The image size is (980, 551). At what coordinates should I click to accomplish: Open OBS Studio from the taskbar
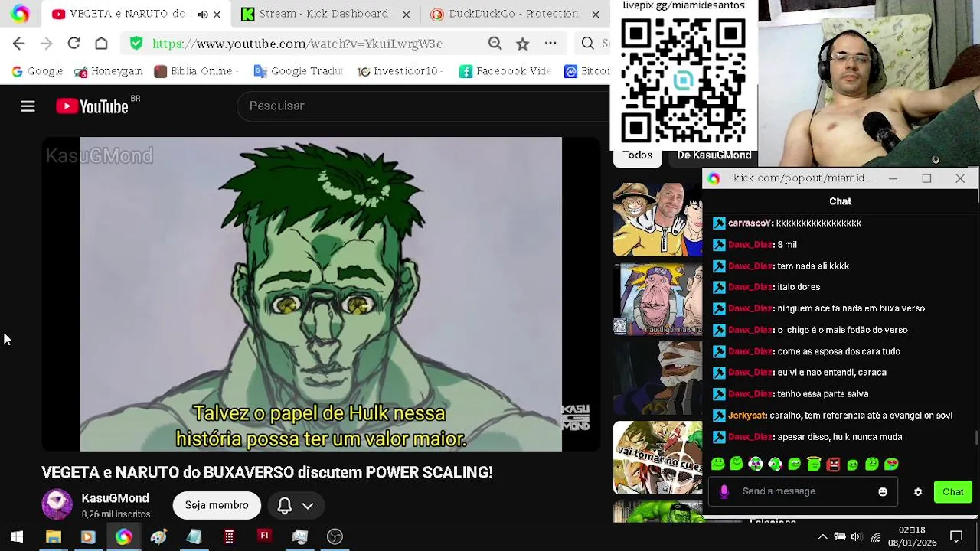[x=335, y=536]
